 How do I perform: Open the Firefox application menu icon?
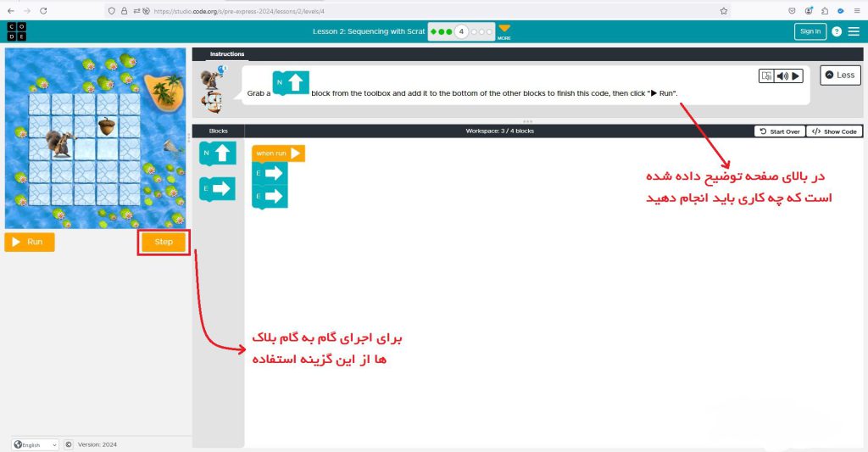click(857, 10)
